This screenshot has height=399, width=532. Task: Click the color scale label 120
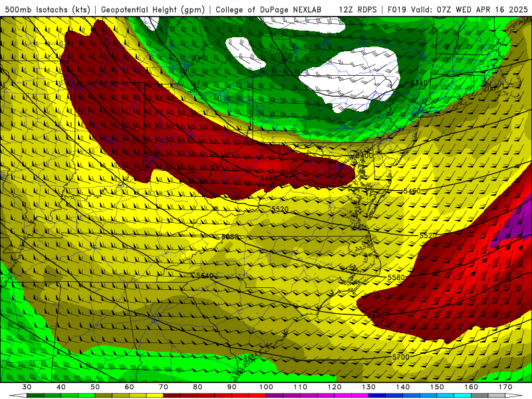tap(334, 387)
